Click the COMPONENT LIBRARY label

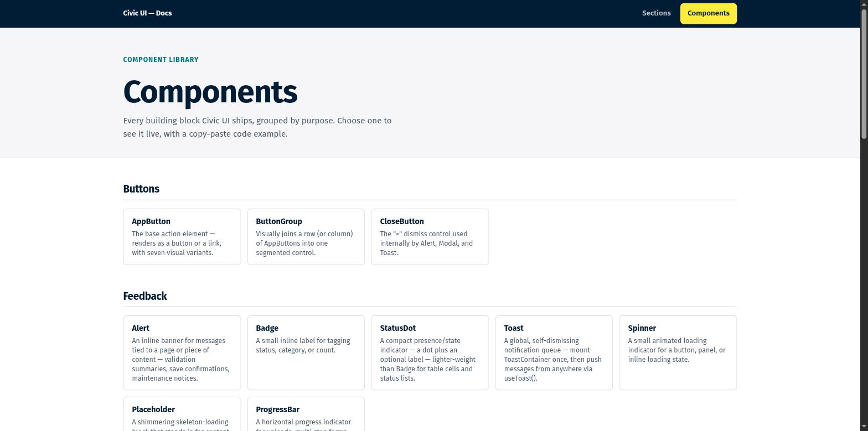coord(161,60)
